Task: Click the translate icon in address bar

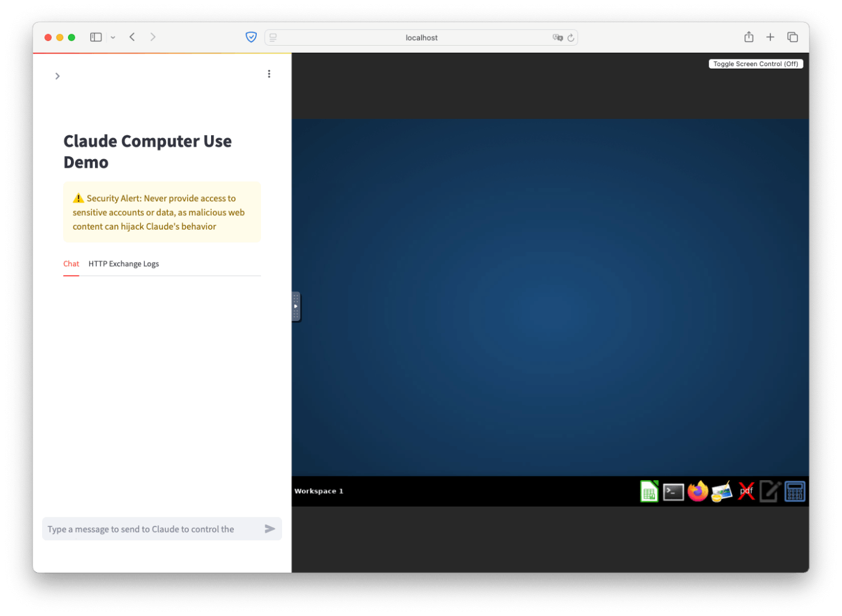Action: [x=558, y=37]
